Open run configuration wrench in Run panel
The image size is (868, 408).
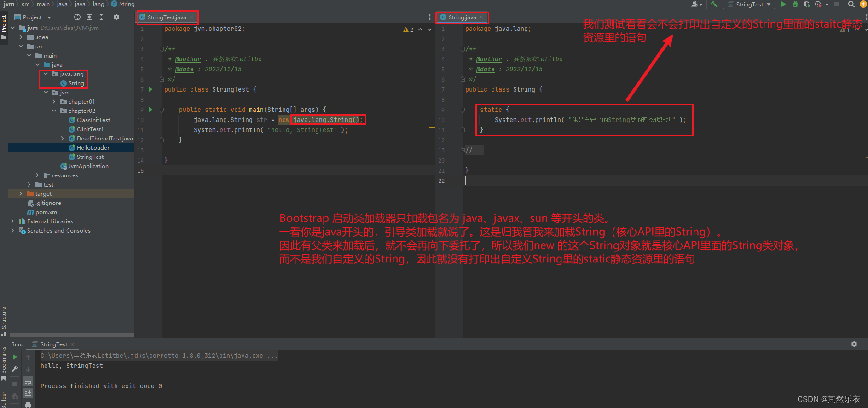pos(15,369)
